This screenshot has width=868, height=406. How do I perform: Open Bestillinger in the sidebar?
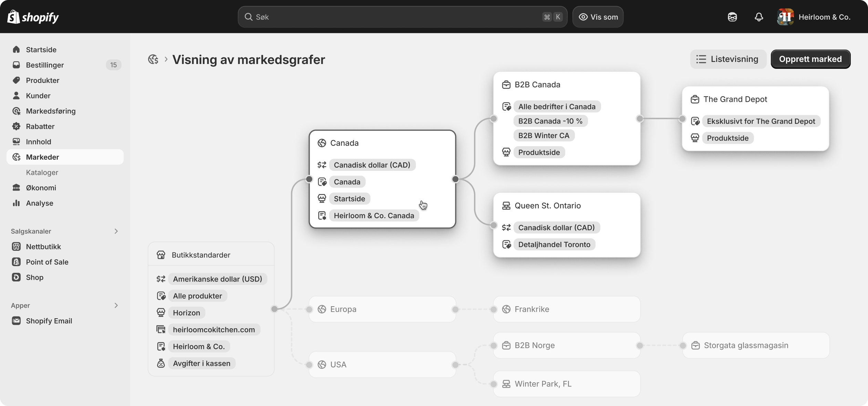tap(65, 65)
